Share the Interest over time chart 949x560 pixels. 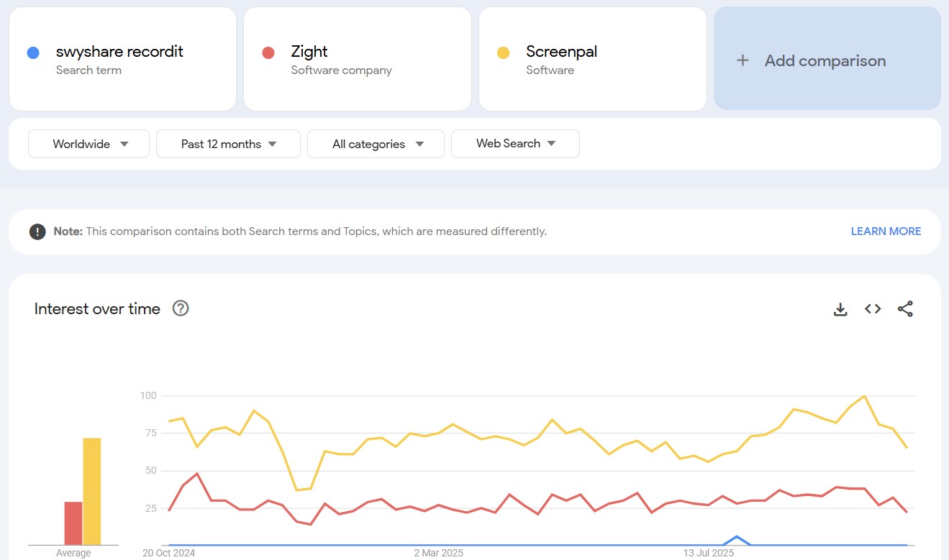coord(905,309)
